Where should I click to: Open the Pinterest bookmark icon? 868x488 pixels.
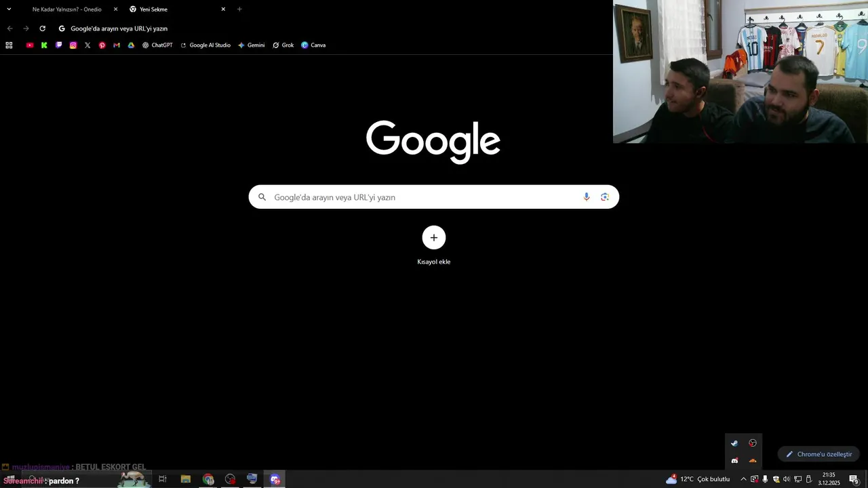[102, 45]
